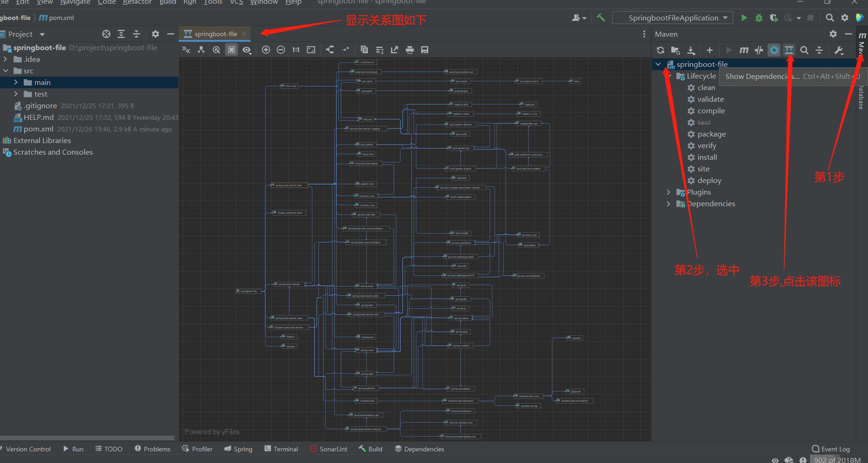Collapse all in Maven tool window
This screenshot has height=463, width=868.
[x=819, y=50]
